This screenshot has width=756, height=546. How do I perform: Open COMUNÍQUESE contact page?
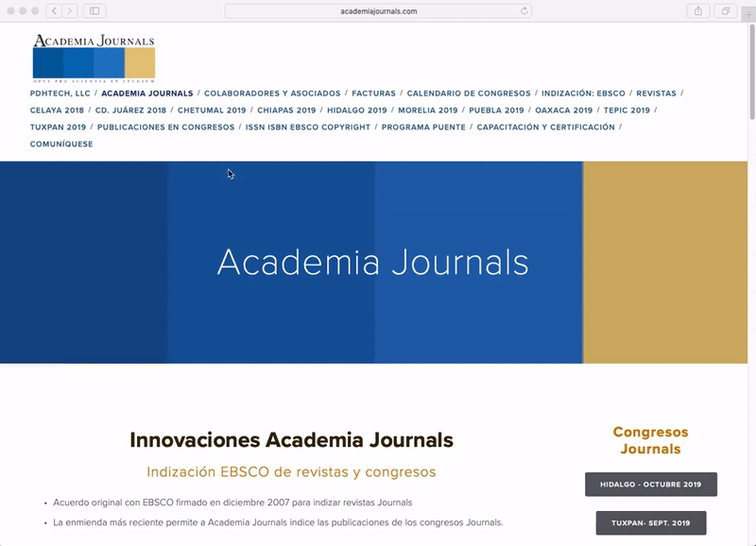61,145
